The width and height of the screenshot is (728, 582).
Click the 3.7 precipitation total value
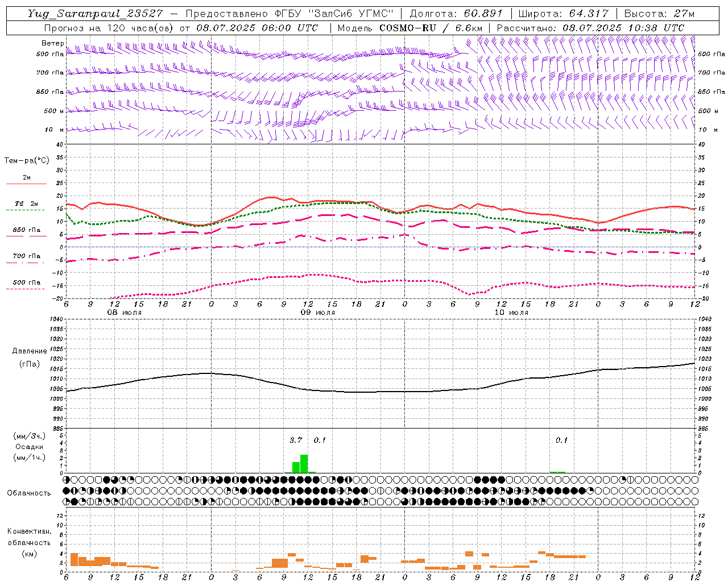(296, 440)
